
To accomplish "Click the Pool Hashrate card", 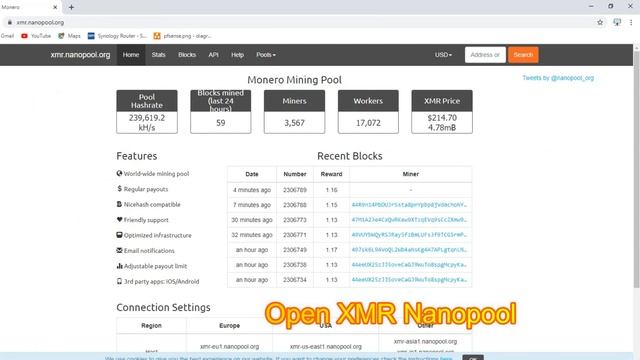I will (147, 112).
